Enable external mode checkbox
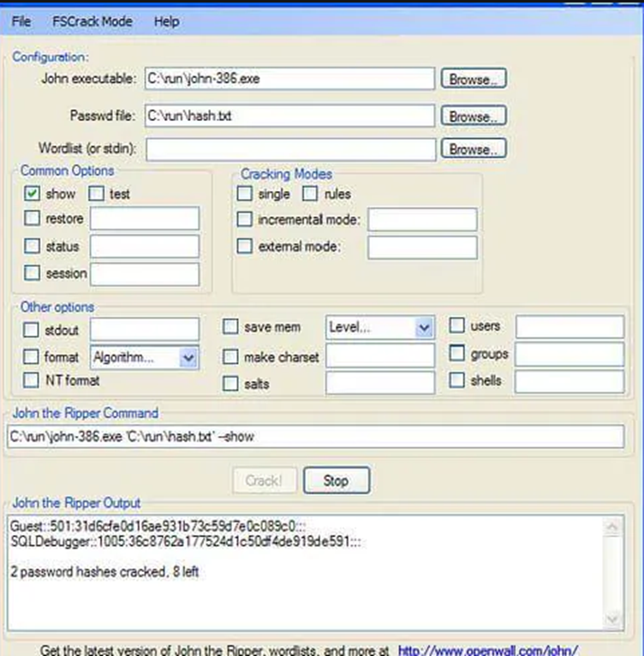 [245, 246]
